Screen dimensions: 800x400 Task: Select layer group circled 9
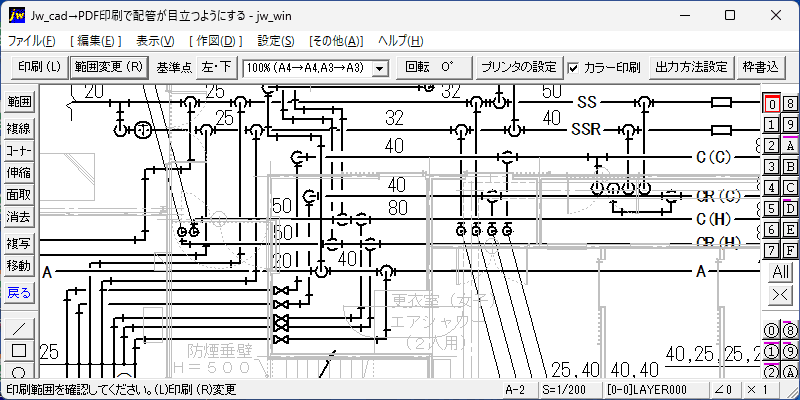[x=790, y=352]
